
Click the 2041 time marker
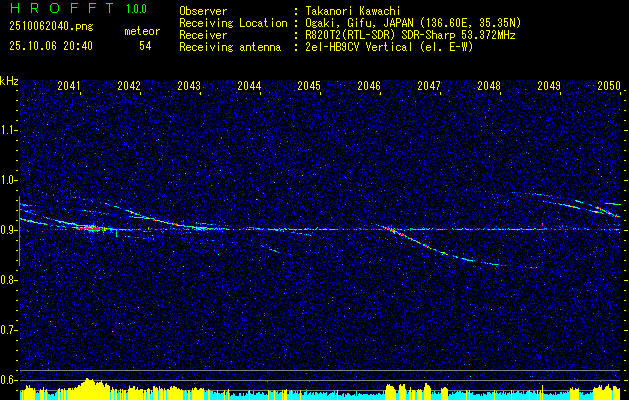[x=70, y=86]
